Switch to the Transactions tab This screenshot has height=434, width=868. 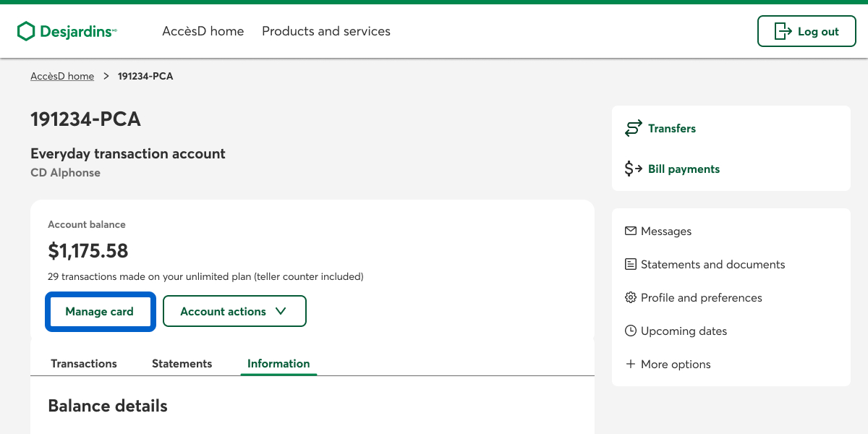[84, 363]
